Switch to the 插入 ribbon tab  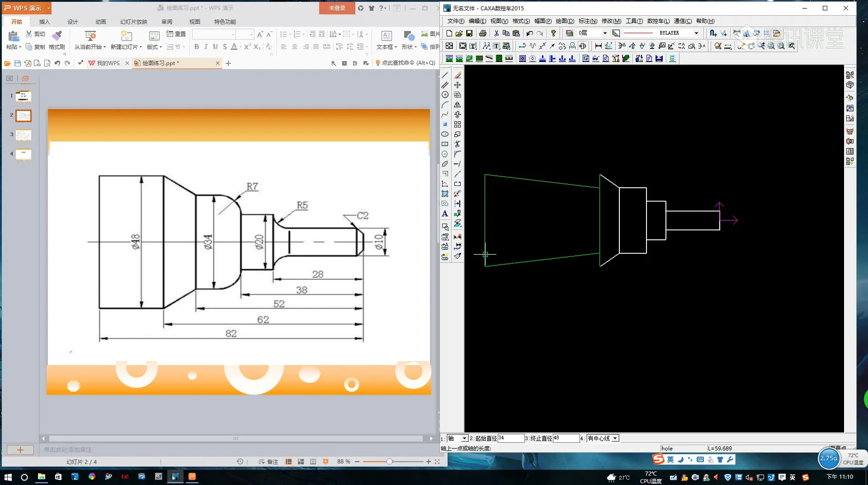(44, 22)
